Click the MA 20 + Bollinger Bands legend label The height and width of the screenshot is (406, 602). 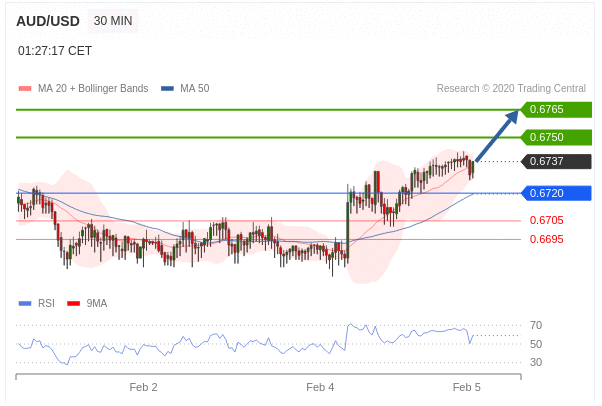coord(93,88)
